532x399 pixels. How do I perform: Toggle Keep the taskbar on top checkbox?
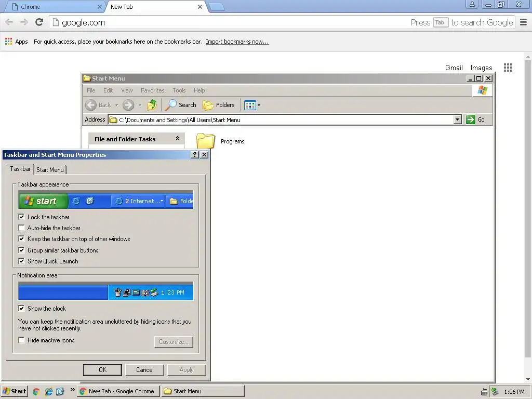click(x=21, y=239)
